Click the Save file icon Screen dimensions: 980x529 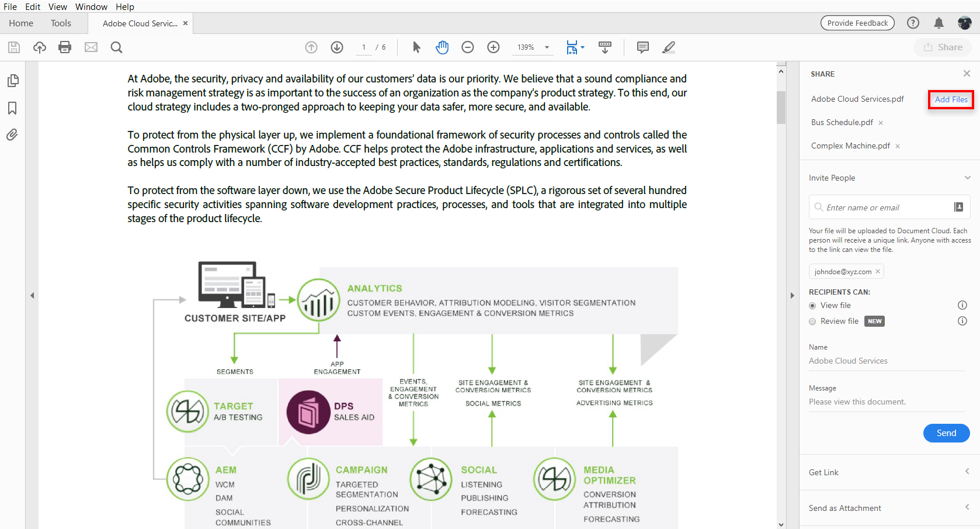(x=14, y=47)
